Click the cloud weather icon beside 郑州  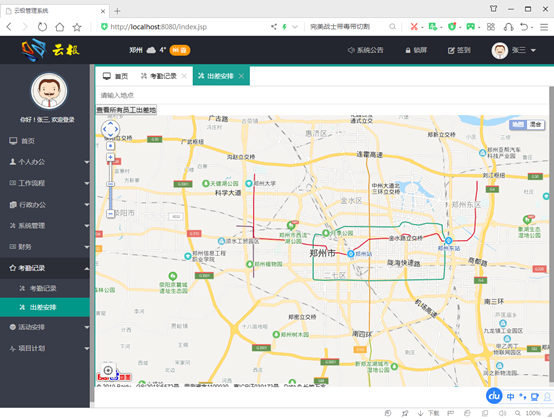tap(151, 50)
